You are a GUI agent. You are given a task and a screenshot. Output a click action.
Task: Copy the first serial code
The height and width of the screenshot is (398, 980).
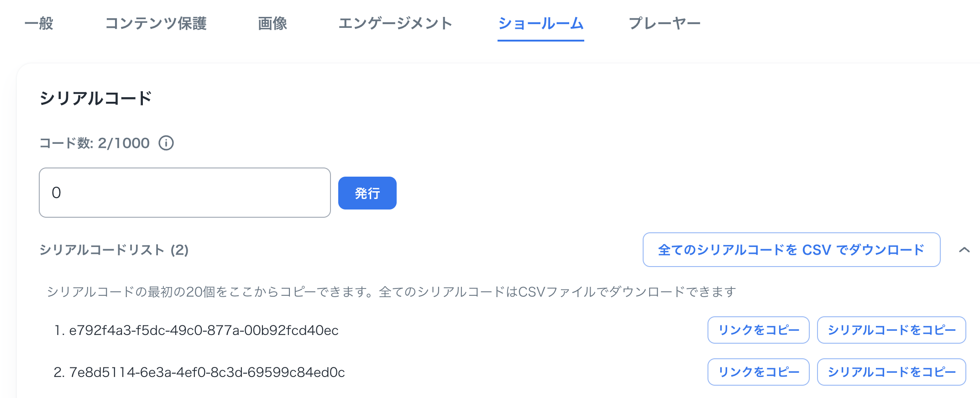click(x=891, y=330)
